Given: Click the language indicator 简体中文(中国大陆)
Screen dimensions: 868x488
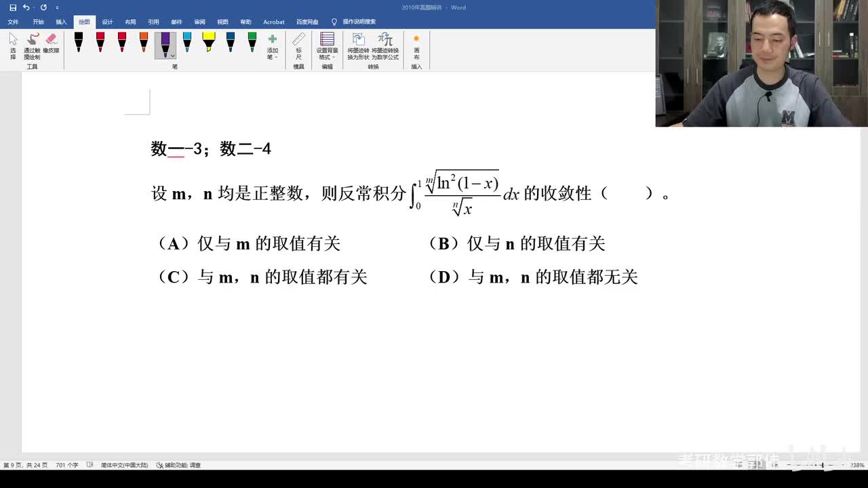Looking at the screenshot, I should coord(124,465).
